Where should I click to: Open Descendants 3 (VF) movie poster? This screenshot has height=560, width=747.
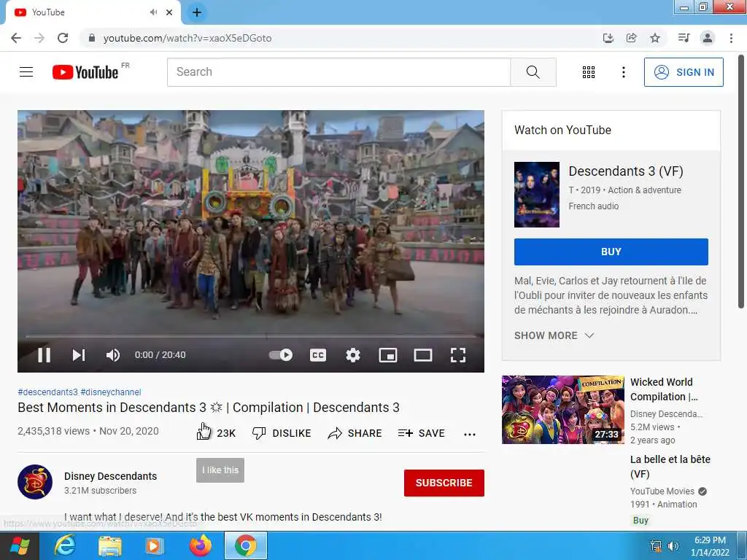536,194
